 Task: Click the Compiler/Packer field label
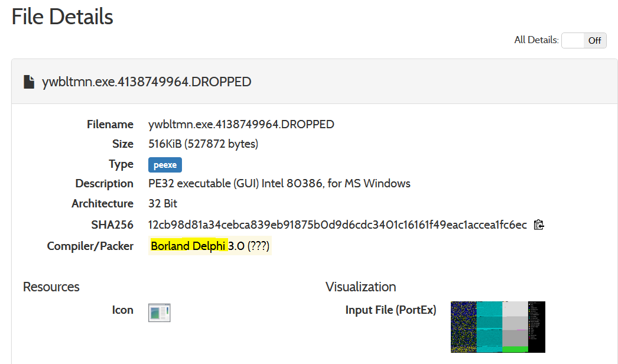click(x=90, y=246)
